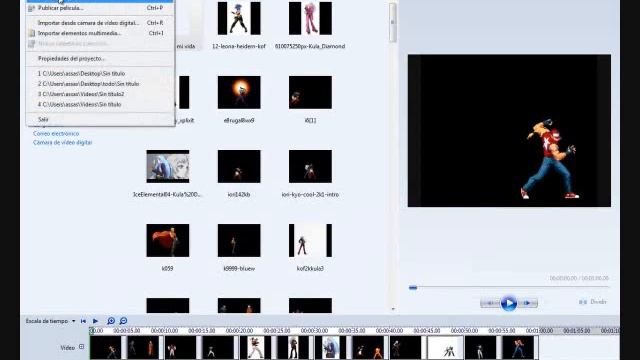Click the white-background clip near 00:00:45 on timeline
Screen dimensions: 640x360
coord(445,348)
